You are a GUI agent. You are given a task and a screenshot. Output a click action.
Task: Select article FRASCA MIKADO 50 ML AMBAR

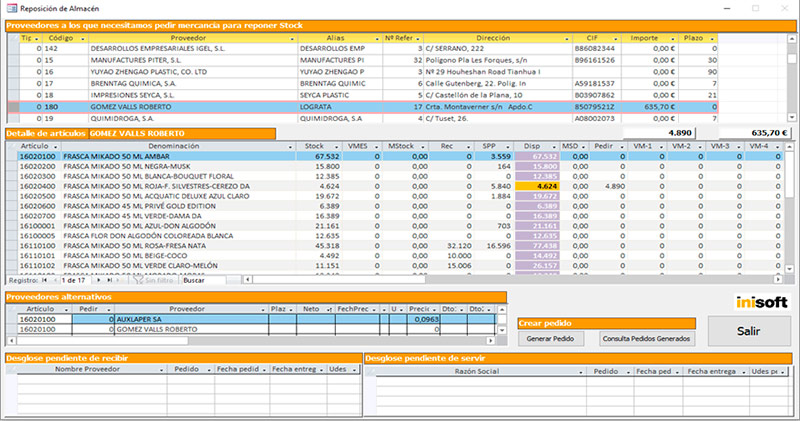pos(401,157)
